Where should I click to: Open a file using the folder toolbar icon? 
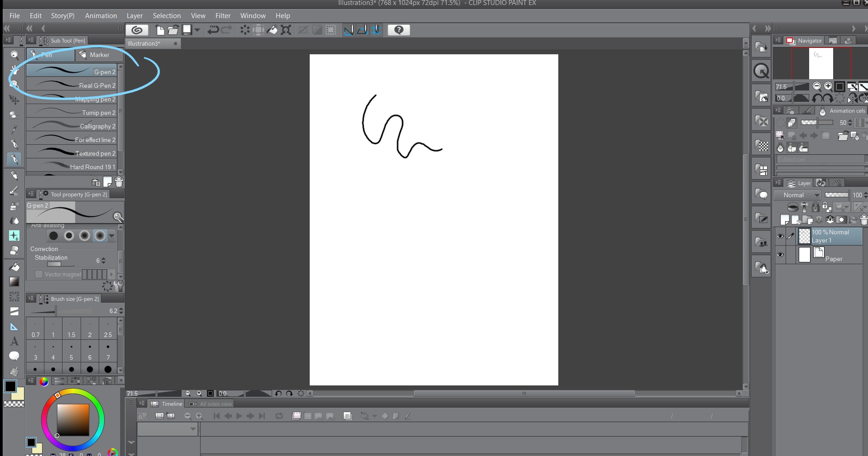pos(173,30)
